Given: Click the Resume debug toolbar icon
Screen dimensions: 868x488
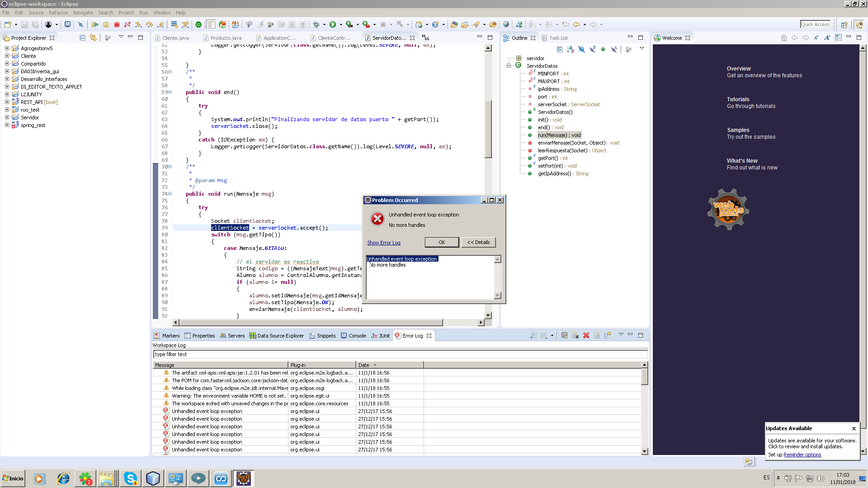Looking at the screenshot, I should [95, 25].
